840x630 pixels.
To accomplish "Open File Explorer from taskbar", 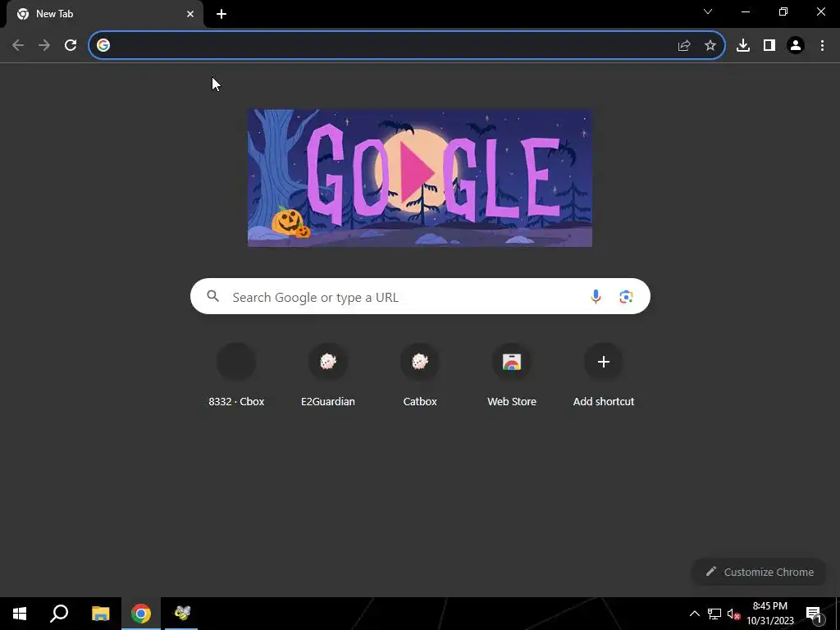I will 100,614.
